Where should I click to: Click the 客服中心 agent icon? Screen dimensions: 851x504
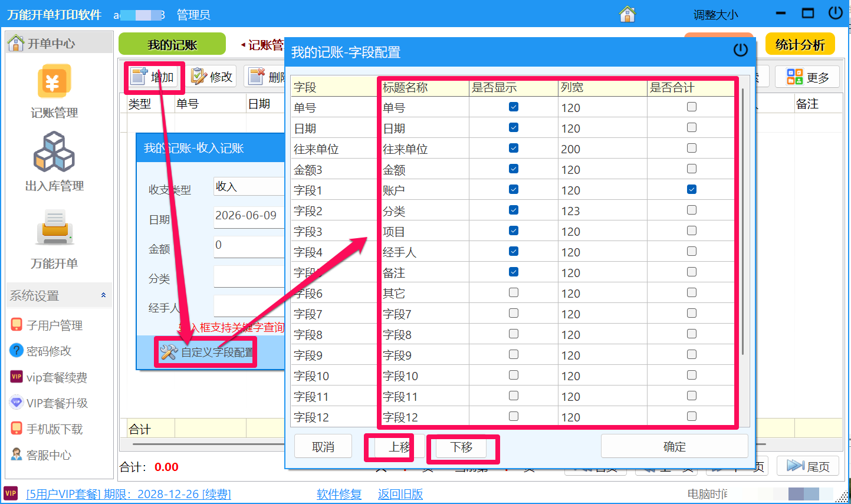(x=17, y=454)
